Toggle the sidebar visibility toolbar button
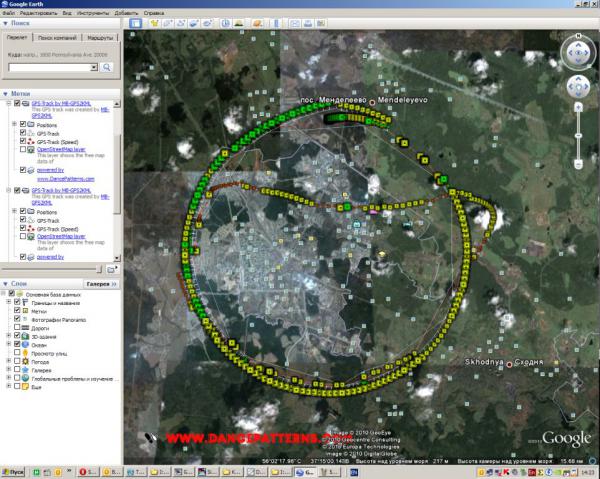 [x=135, y=23]
